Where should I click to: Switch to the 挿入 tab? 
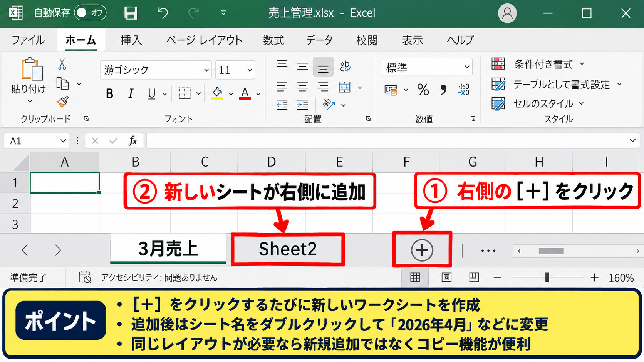(x=131, y=40)
